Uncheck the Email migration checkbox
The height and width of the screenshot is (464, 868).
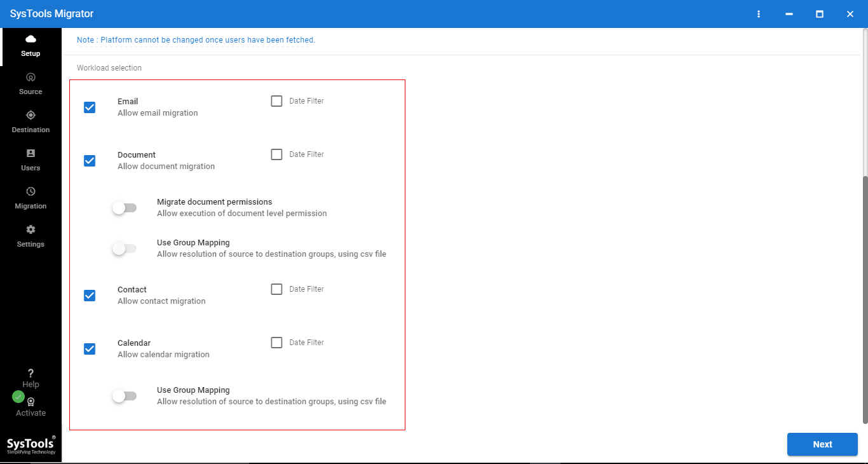pyautogui.click(x=90, y=107)
